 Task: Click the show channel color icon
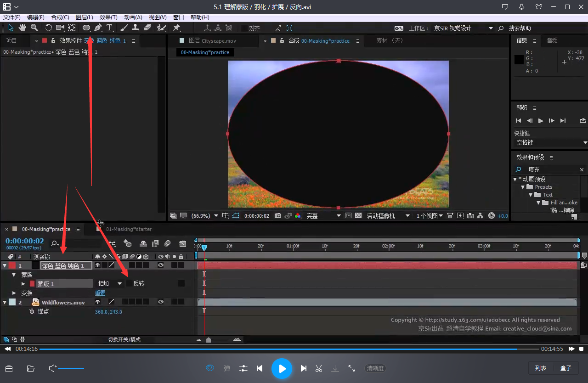(298, 215)
